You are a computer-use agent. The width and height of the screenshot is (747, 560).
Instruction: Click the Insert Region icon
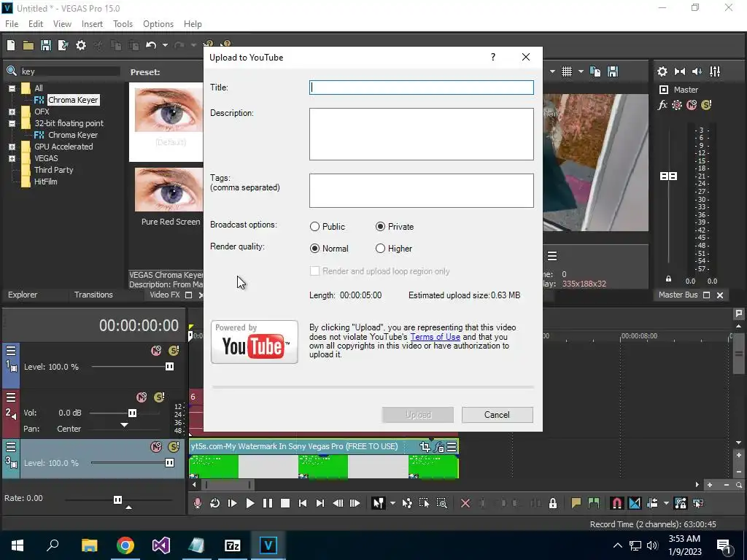tap(594, 503)
